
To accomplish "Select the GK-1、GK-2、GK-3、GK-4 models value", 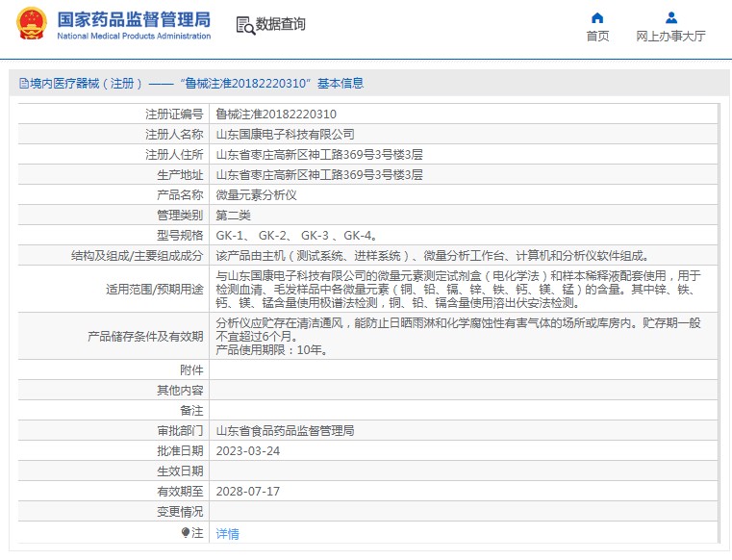I will pyautogui.click(x=296, y=236).
